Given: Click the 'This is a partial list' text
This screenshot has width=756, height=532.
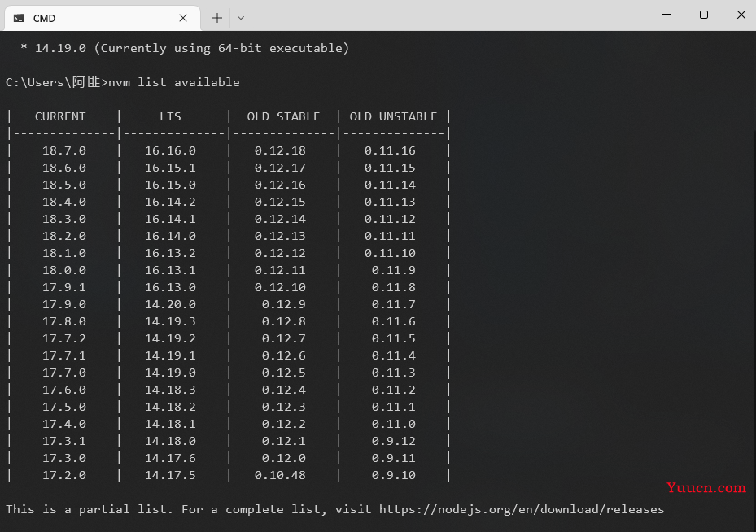Looking at the screenshot, I should point(90,509).
